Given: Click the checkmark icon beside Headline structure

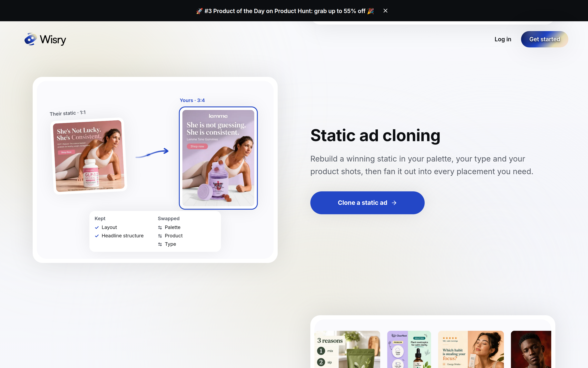Looking at the screenshot, I should 97,236.
